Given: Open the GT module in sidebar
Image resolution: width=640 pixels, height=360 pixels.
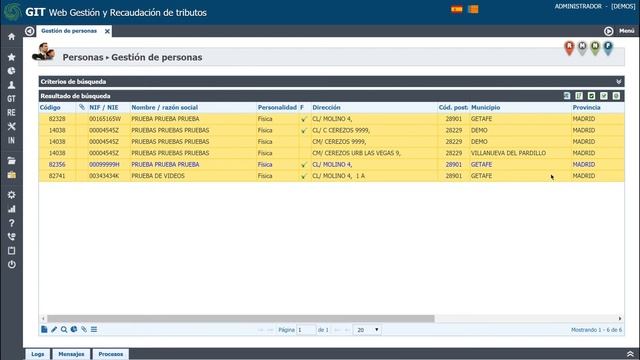Looking at the screenshot, I should point(11,99).
